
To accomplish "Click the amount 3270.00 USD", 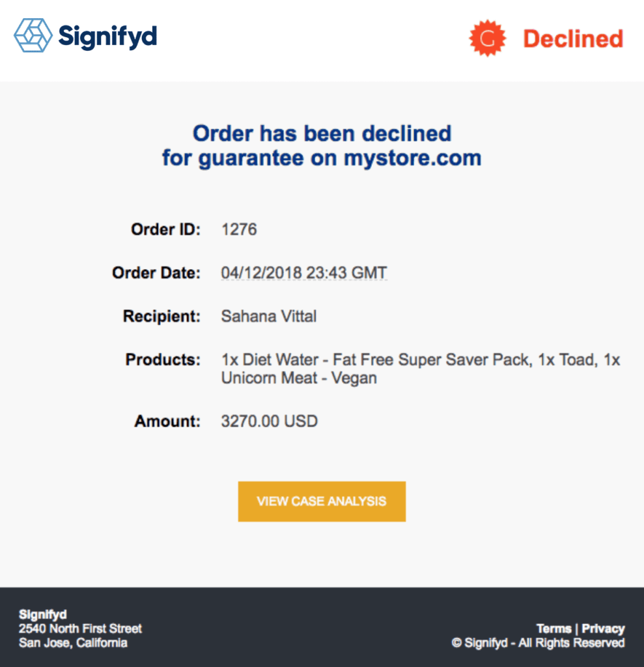I will tap(269, 421).
